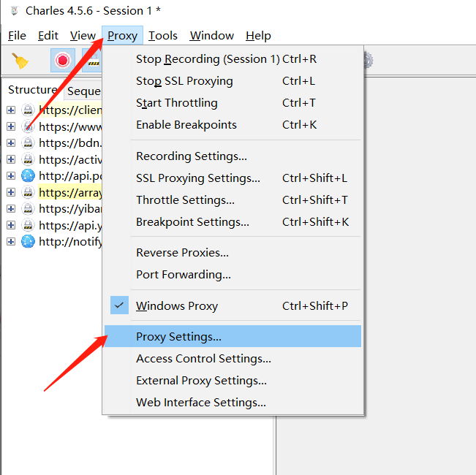Select the https://array host row

point(70,192)
